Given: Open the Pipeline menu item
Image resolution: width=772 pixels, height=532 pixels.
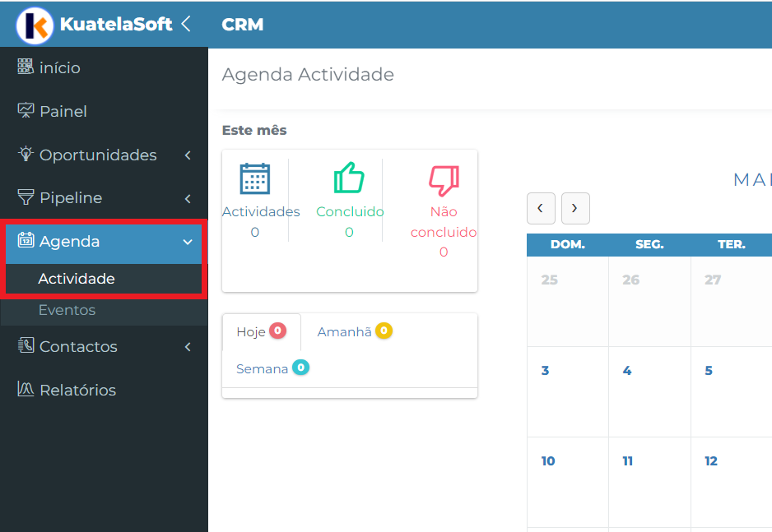Looking at the screenshot, I should 104,197.
